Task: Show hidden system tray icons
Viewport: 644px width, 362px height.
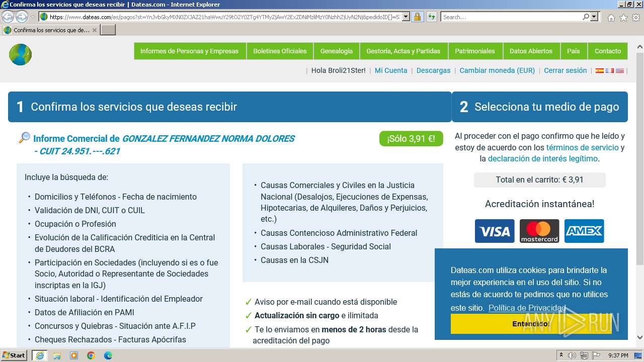Action: coord(561,355)
